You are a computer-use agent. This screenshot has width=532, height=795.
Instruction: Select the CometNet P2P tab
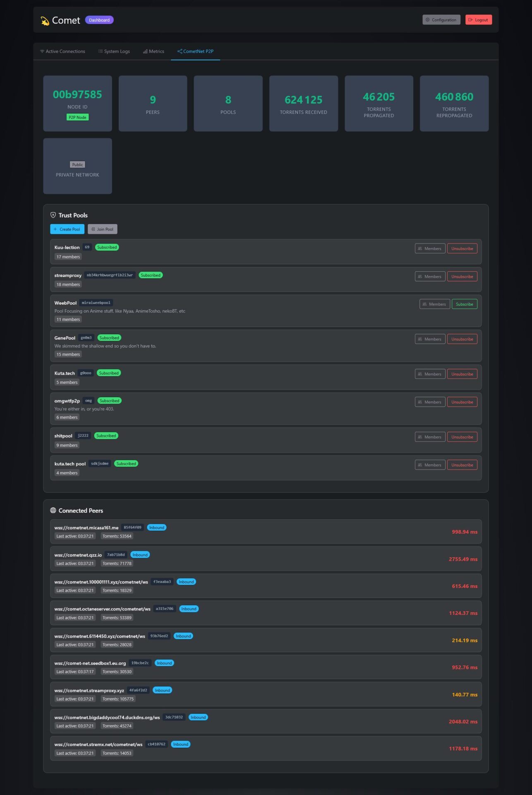click(195, 51)
